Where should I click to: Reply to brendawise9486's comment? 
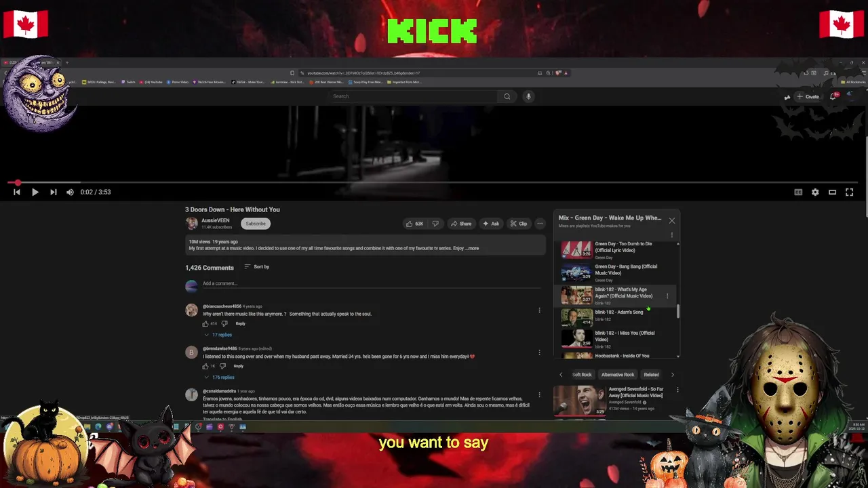point(238,366)
